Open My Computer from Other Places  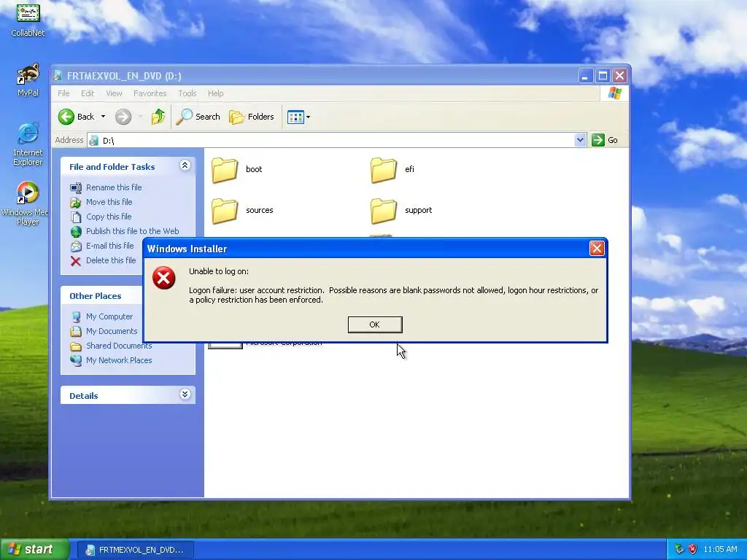(x=109, y=316)
